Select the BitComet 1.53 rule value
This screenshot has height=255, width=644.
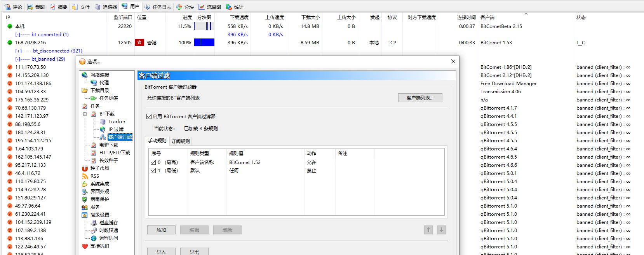tap(245, 162)
